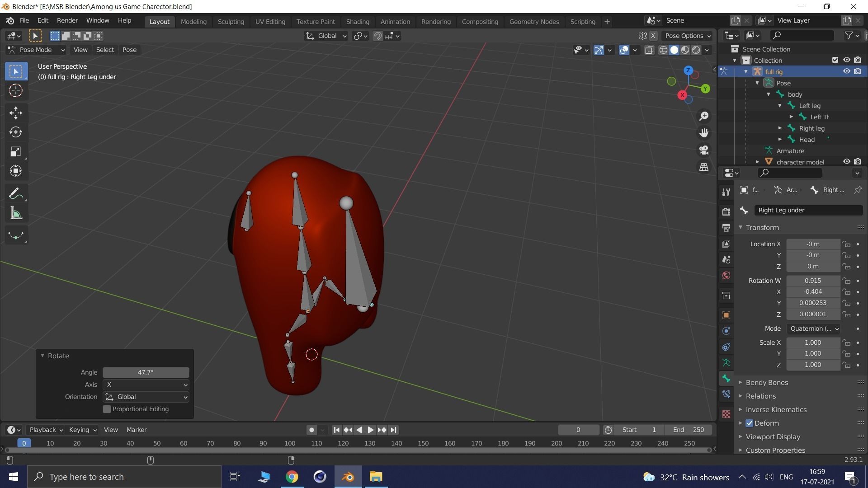Viewport: 868px width, 488px height.
Task: Toggle X-ray display in viewport
Action: [649, 50]
